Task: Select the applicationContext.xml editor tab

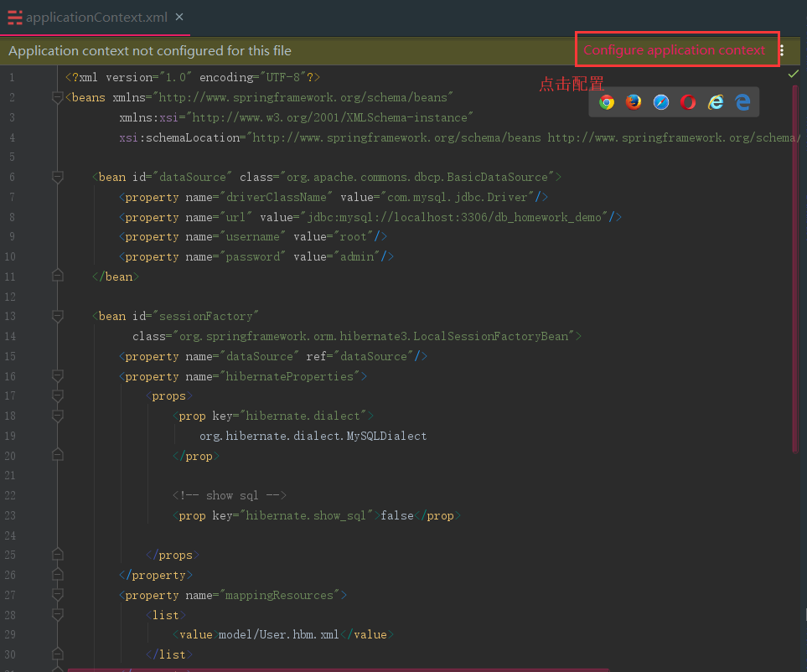Action: click(96, 18)
